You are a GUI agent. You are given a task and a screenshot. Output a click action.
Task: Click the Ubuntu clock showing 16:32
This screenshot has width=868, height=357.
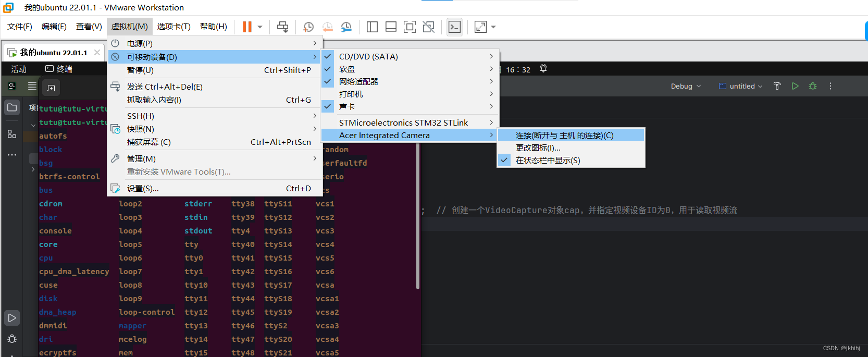pyautogui.click(x=518, y=69)
